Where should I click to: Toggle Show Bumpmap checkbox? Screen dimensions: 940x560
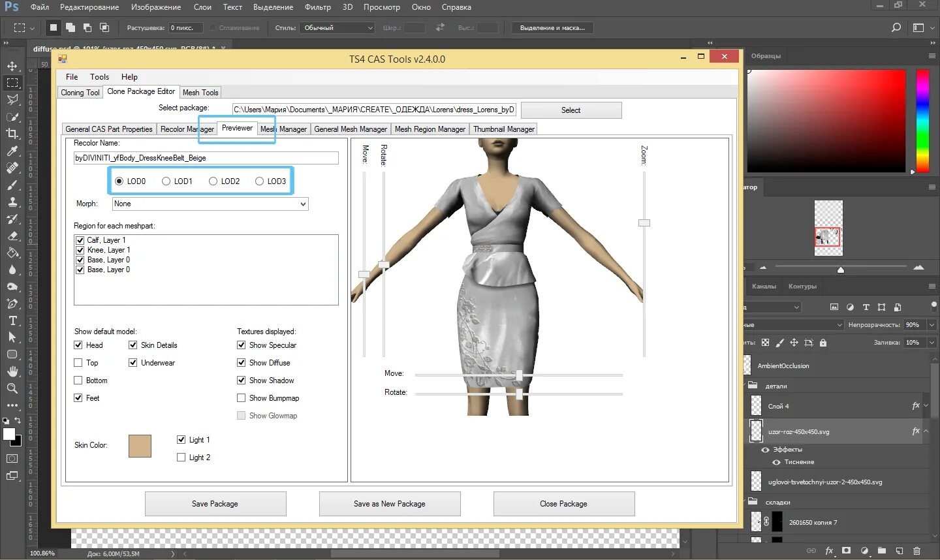pyautogui.click(x=242, y=398)
